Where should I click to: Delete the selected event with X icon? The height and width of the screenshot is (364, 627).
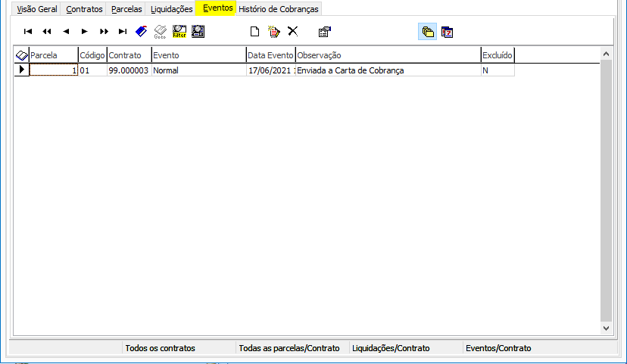tap(293, 31)
